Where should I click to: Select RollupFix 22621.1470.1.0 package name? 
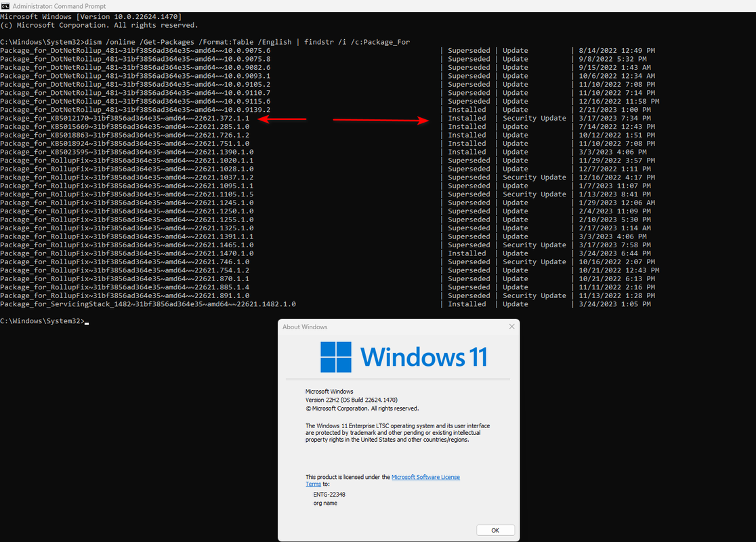pyautogui.click(x=127, y=253)
